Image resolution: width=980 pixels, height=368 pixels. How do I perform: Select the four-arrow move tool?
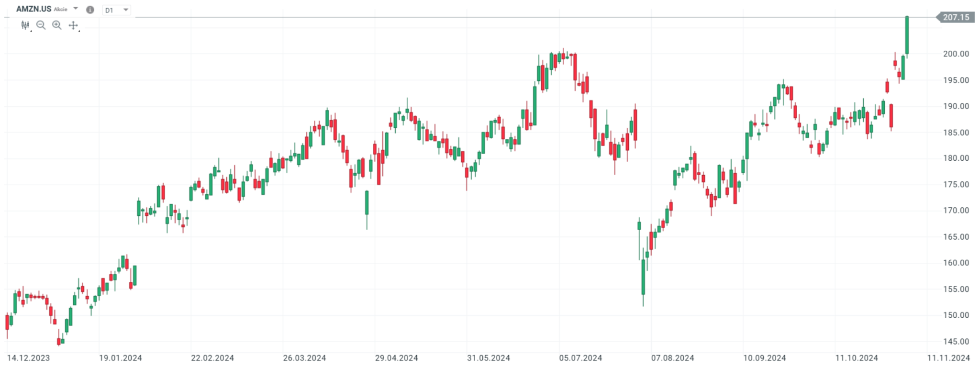click(73, 25)
